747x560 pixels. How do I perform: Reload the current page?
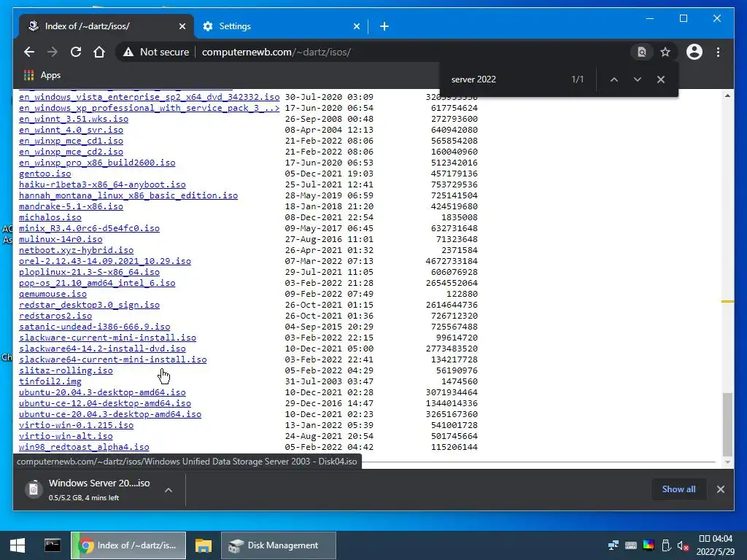pos(76,52)
